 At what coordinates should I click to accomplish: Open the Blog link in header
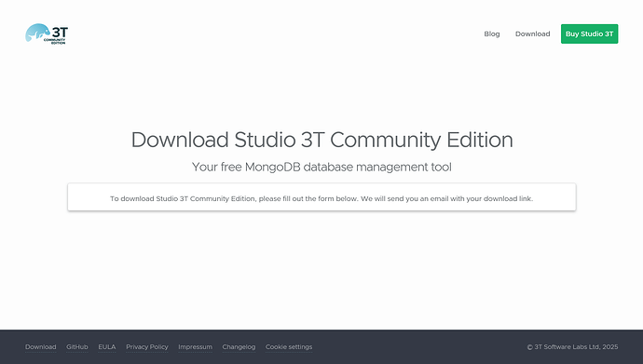(x=492, y=34)
